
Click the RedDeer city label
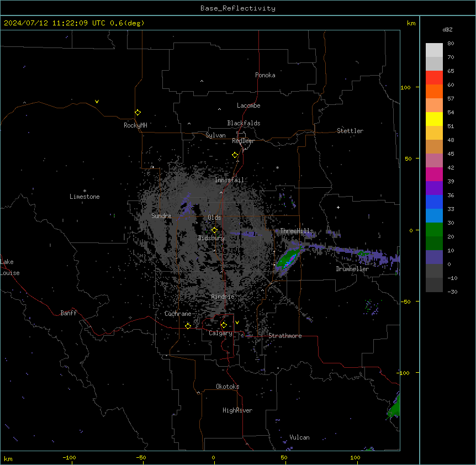[x=244, y=141]
